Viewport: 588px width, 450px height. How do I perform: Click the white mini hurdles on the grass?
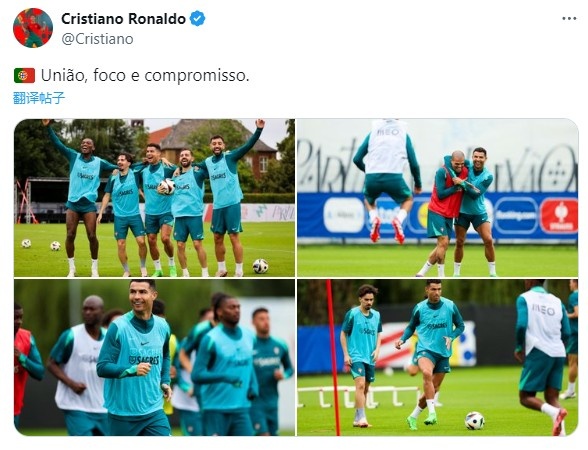click(360, 398)
